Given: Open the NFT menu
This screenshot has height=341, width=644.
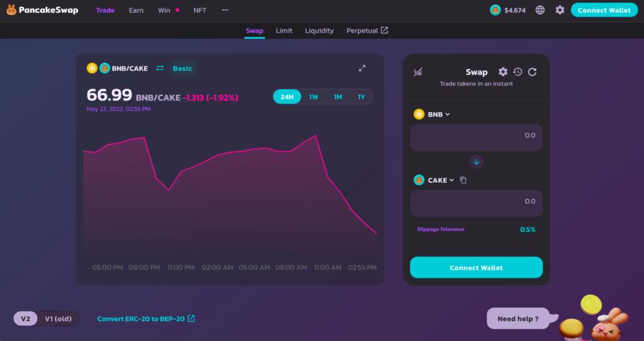Looking at the screenshot, I should coord(200,10).
